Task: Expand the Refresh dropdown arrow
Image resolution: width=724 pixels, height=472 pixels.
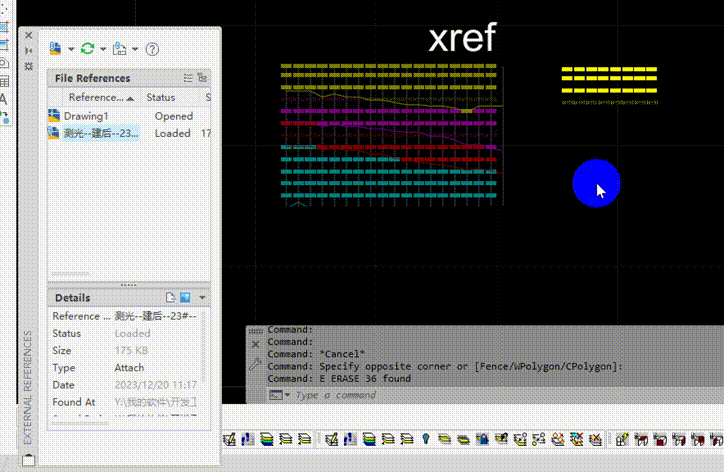Action: coord(102,49)
